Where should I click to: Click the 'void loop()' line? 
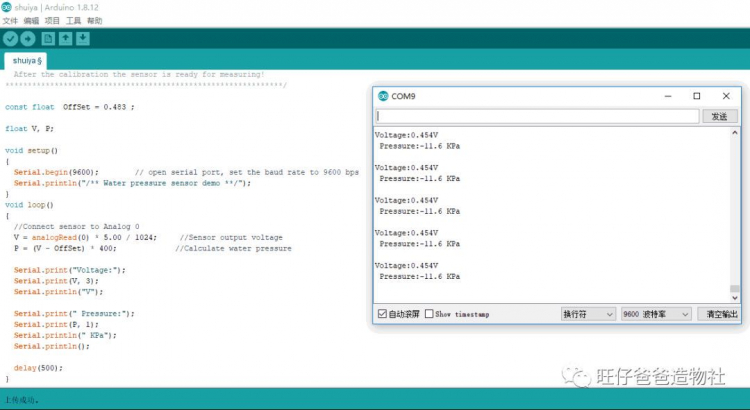coord(29,205)
